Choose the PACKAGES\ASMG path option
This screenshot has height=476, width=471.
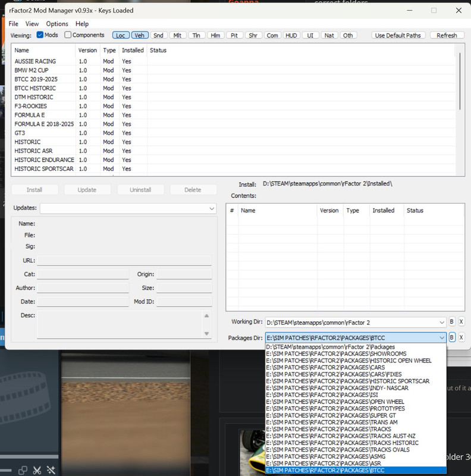click(x=356, y=456)
